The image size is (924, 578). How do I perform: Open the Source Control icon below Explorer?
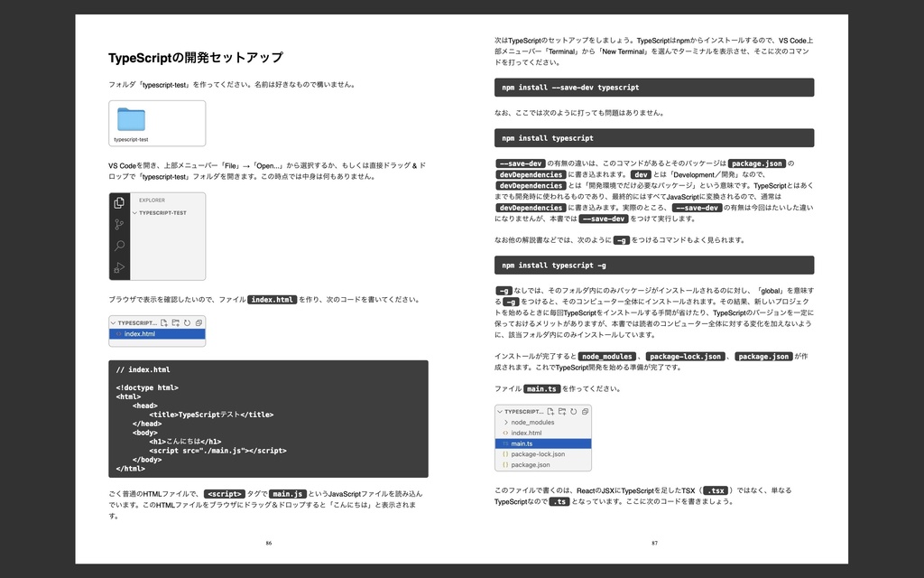118,224
